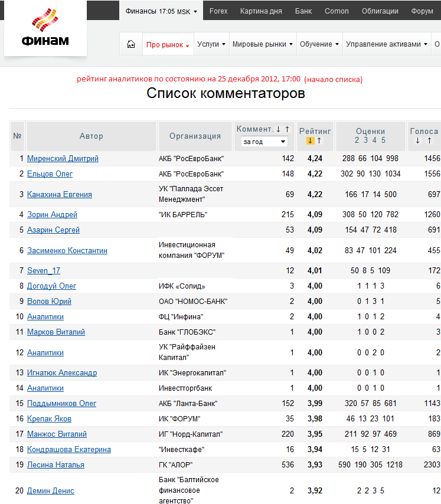
Task: Sort comments count ascending arrow
Action: tap(288, 129)
